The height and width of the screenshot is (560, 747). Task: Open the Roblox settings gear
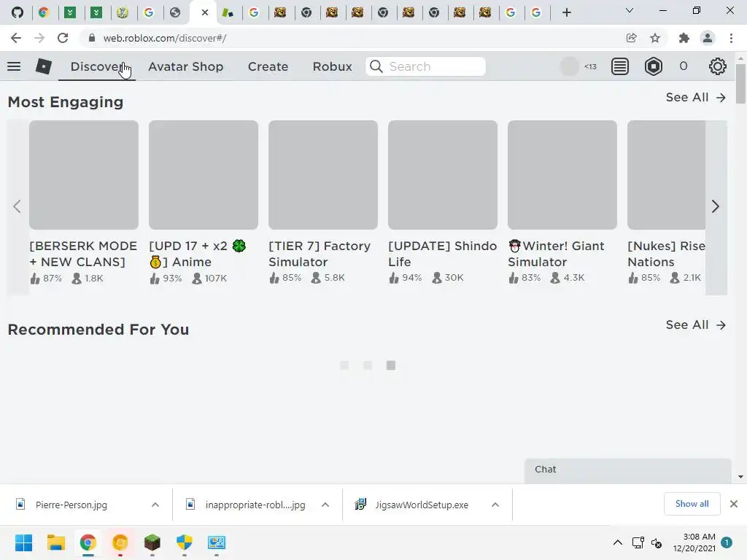(718, 66)
